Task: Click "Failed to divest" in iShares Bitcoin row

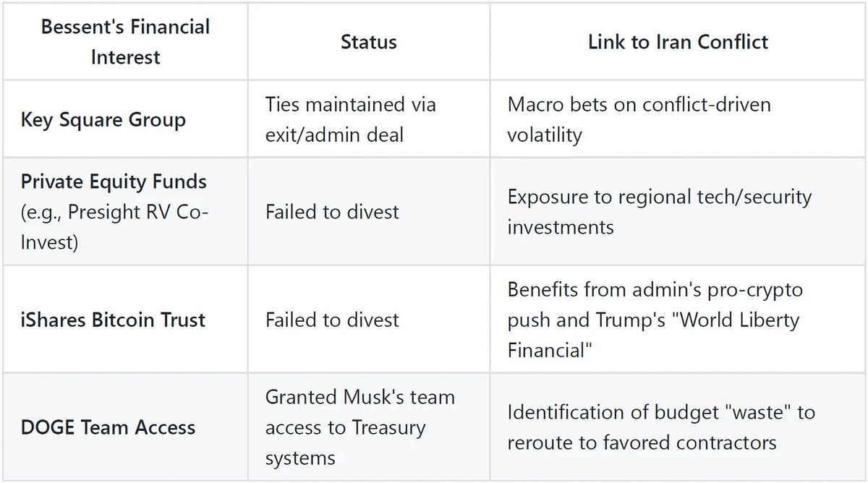Action: [332, 320]
